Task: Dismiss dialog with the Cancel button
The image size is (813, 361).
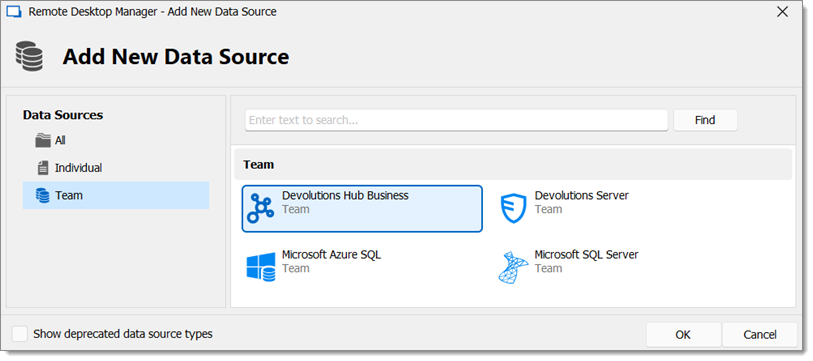Action: coord(760,335)
